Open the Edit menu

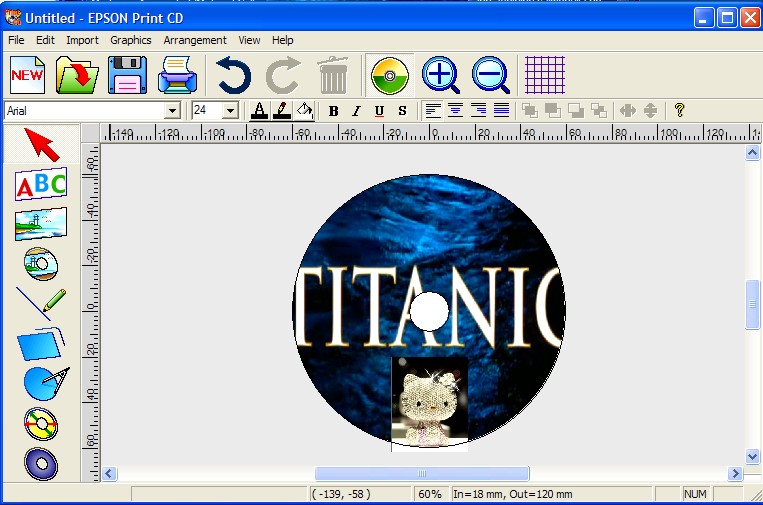pyautogui.click(x=45, y=40)
